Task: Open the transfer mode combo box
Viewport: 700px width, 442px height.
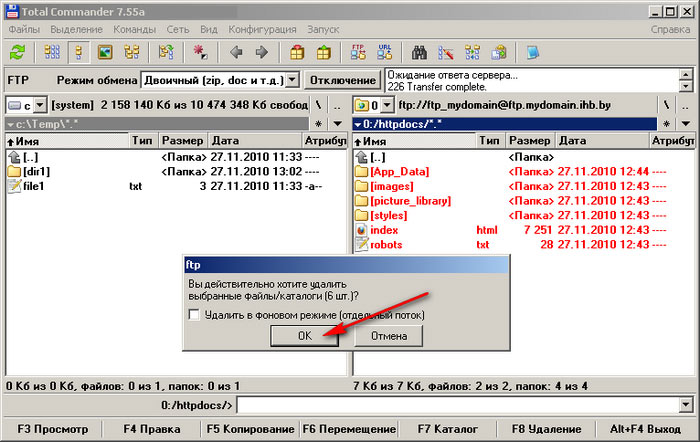Action: tap(220, 80)
